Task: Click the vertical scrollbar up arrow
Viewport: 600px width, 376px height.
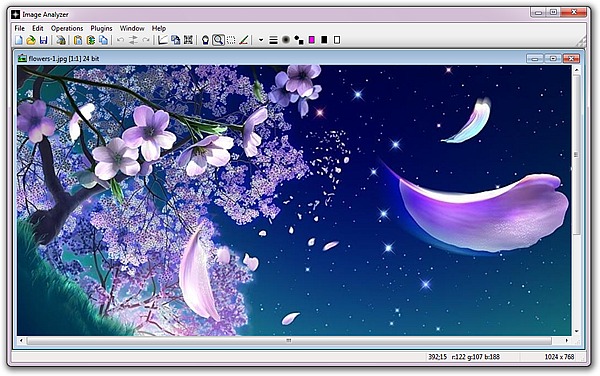Action: pos(577,70)
